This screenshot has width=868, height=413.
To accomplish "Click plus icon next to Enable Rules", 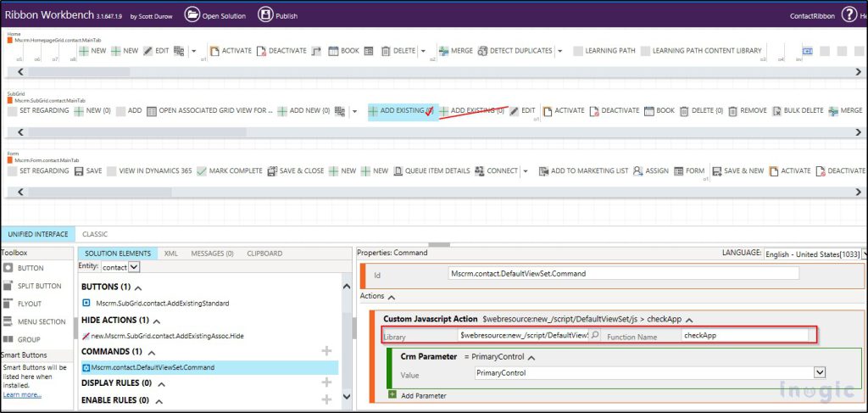I will [x=326, y=400].
